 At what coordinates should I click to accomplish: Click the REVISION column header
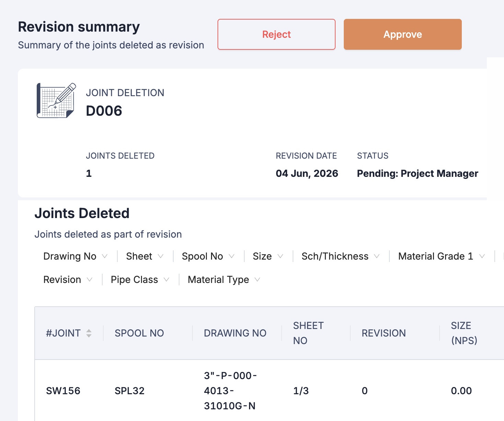pos(384,333)
